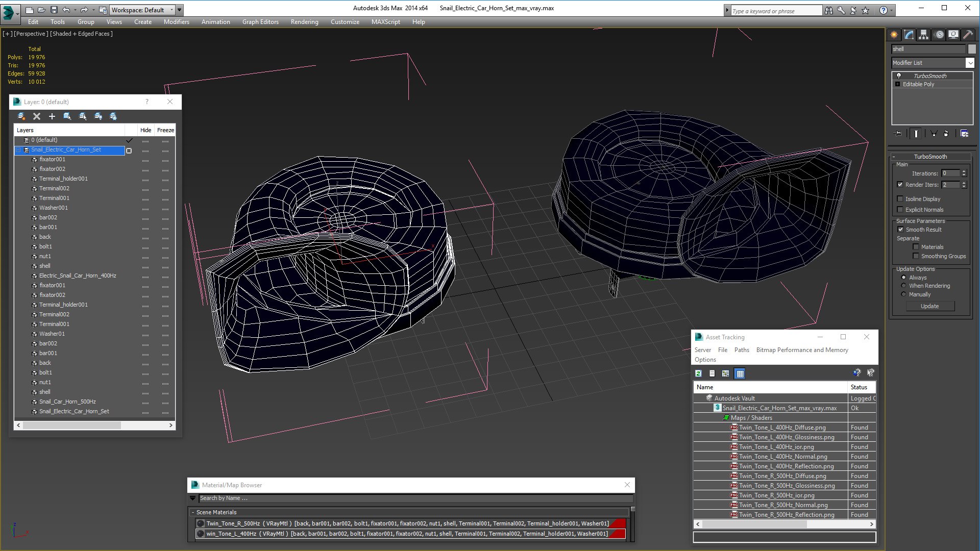Click Create New Layer icon in Layer dialog
This screenshot has height=551, width=980.
click(21, 116)
